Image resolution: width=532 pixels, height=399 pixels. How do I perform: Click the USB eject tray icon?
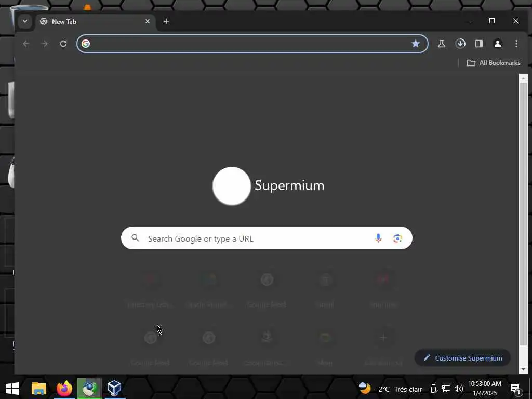pos(434,389)
